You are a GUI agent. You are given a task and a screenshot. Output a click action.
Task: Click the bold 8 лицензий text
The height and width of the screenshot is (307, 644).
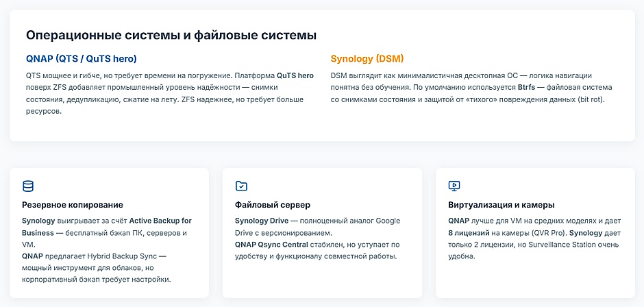pyautogui.click(x=469, y=233)
